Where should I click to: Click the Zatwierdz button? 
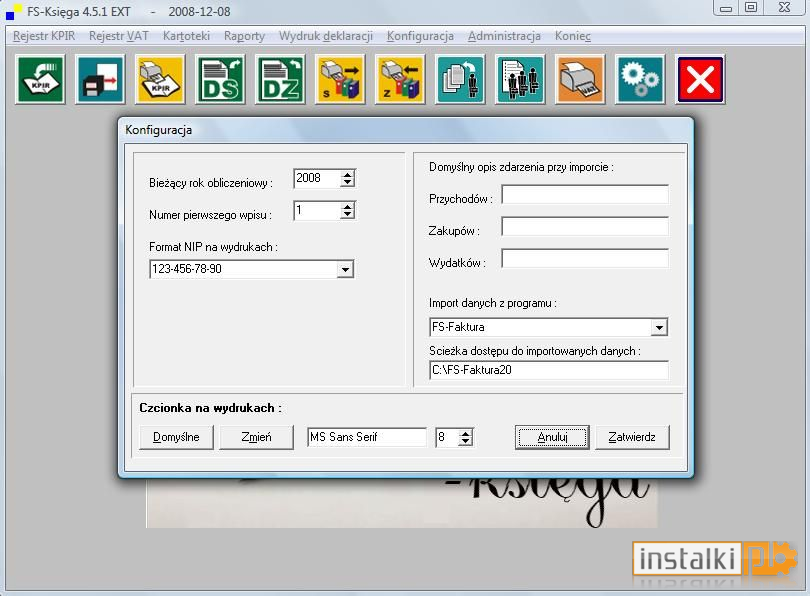(632, 437)
